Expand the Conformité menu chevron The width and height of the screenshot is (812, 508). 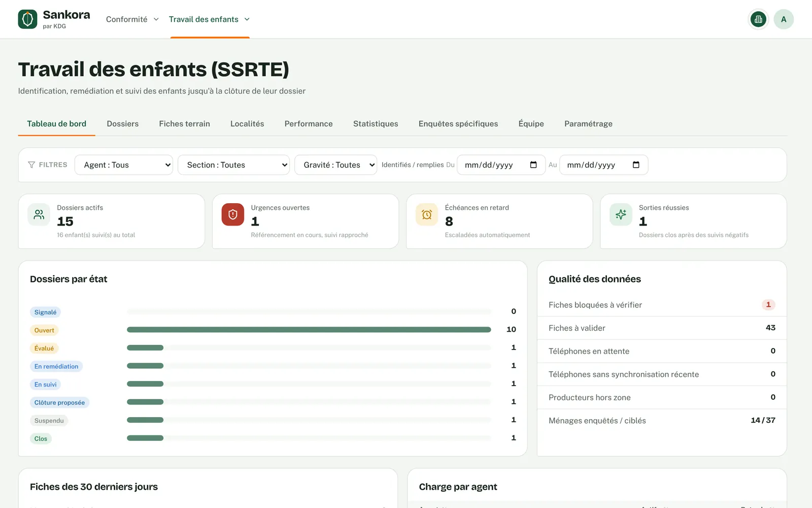[156, 19]
